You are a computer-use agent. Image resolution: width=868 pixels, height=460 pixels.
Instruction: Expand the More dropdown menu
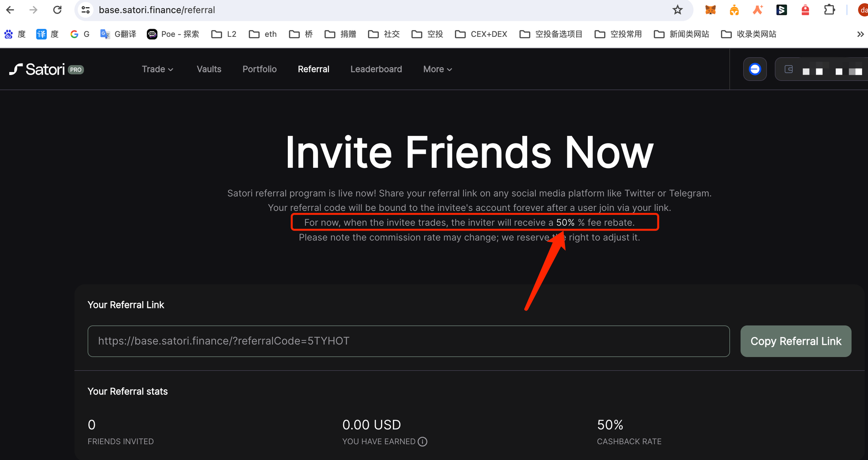click(x=437, y=69)
